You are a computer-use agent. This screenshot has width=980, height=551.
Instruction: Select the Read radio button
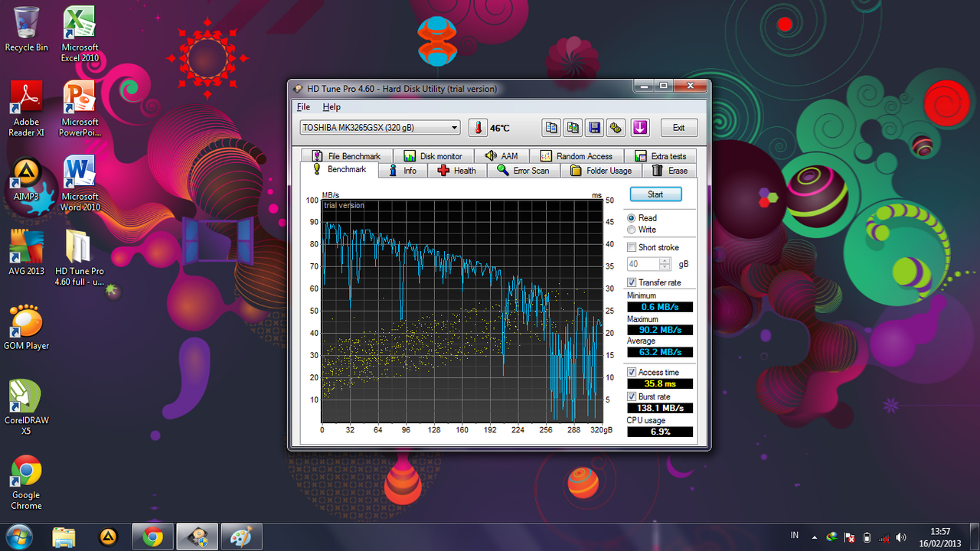click(x=632, y=218)
